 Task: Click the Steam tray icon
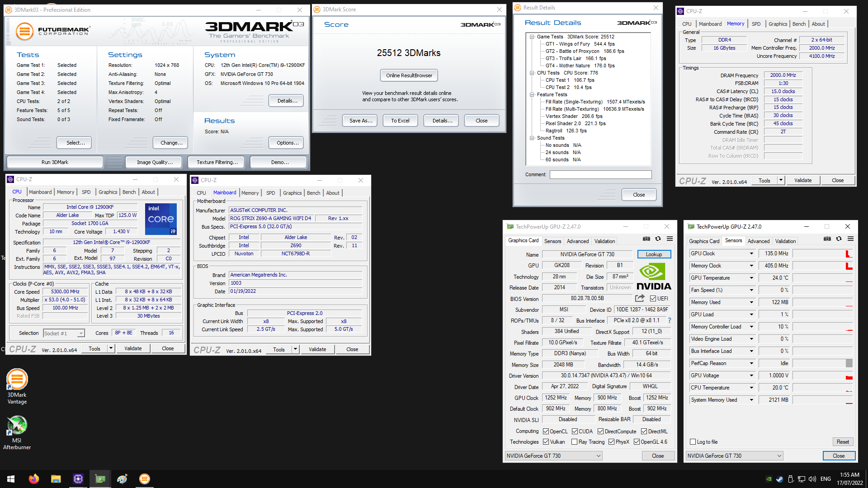(779, 479)
